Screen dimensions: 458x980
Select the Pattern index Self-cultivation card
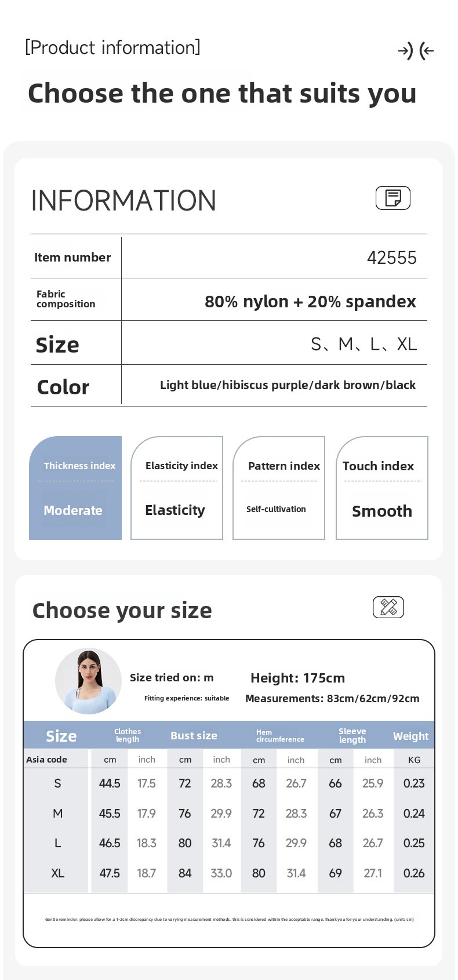(279, 488)
